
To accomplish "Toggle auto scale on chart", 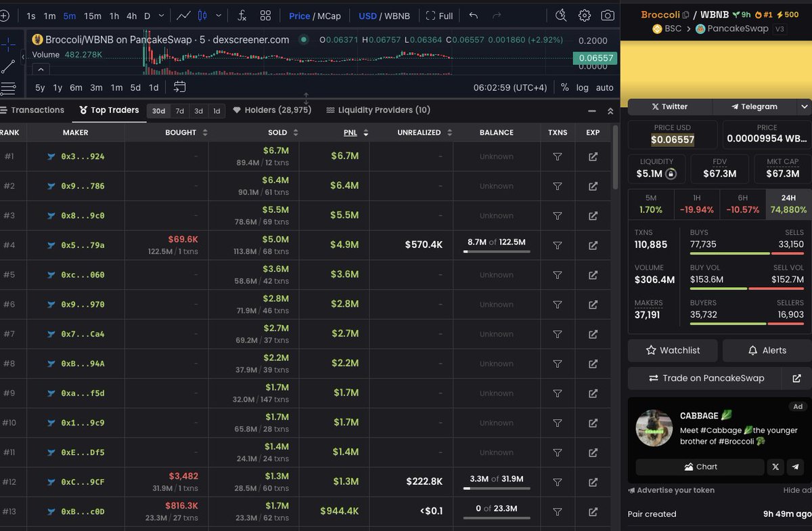I will (x=605, y=87).
